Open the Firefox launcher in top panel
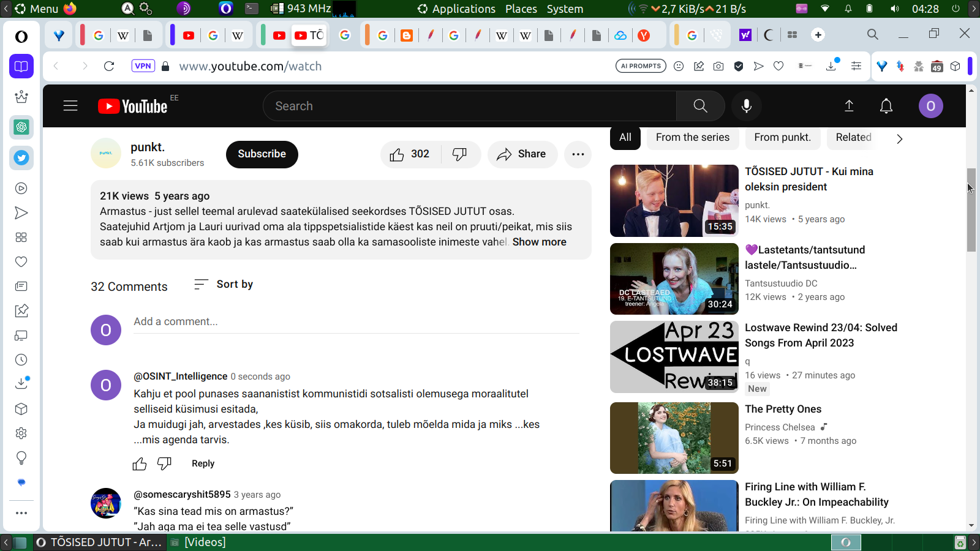This screenshot has width=980, height=551. pos(70,9)
